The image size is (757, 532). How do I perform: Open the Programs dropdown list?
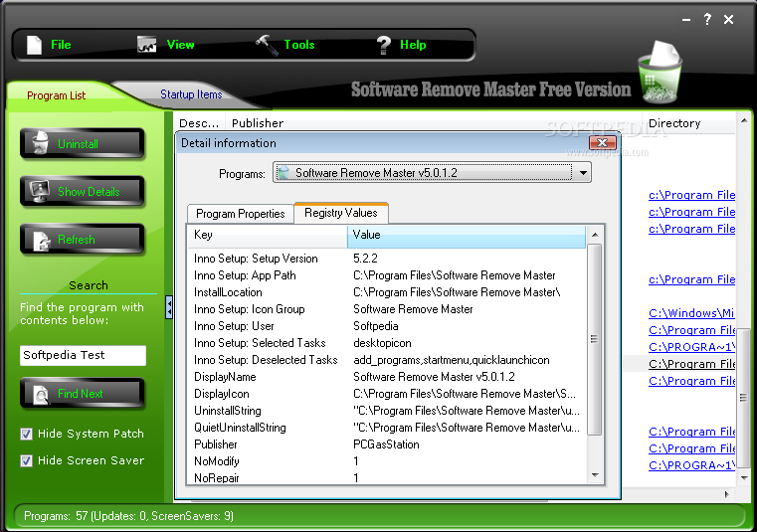[x=583, y=173]
